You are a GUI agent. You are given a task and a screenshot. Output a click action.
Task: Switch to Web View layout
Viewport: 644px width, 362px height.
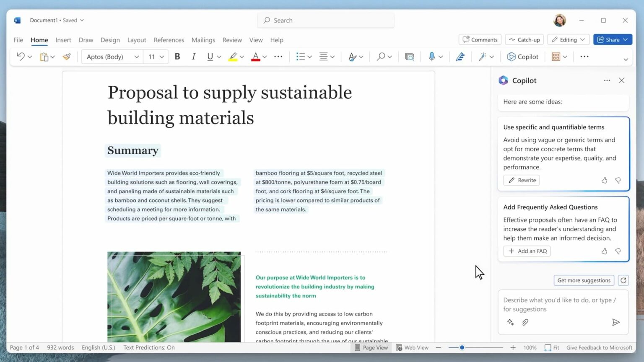[x=412, y=348]
